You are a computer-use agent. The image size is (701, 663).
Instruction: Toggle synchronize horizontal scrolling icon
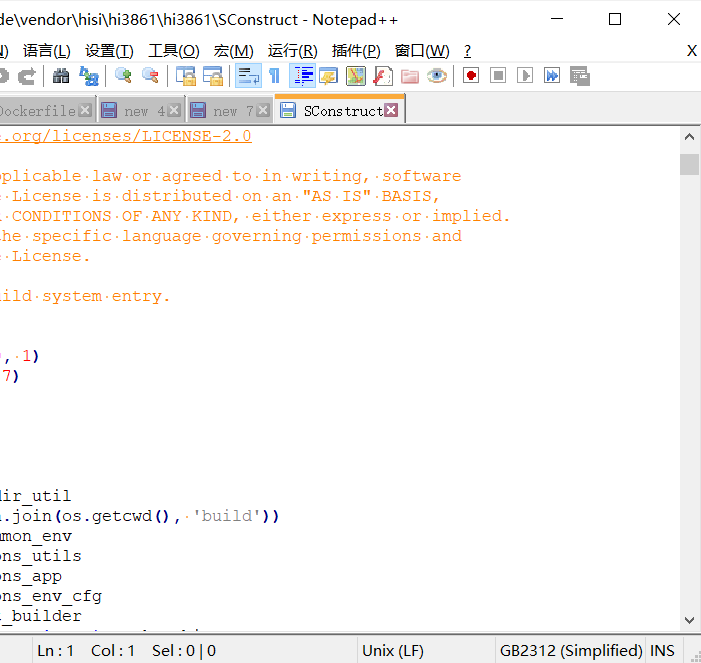[213, 76]
